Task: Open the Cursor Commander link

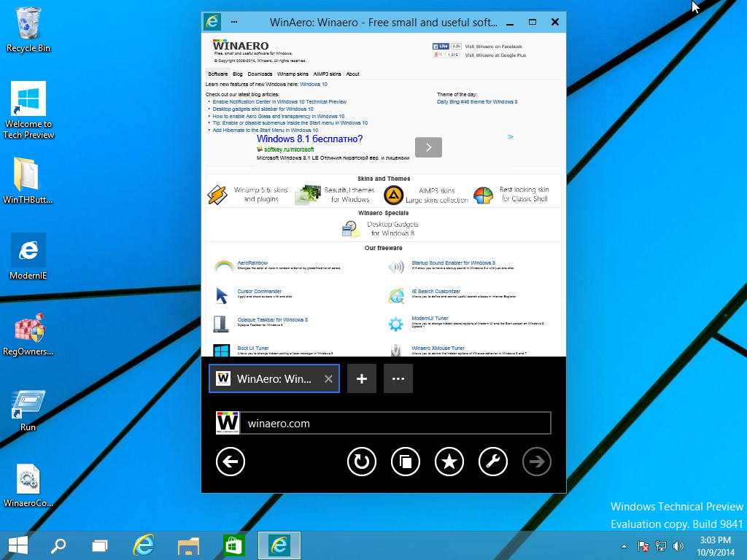Action: [x=259, y=292]
